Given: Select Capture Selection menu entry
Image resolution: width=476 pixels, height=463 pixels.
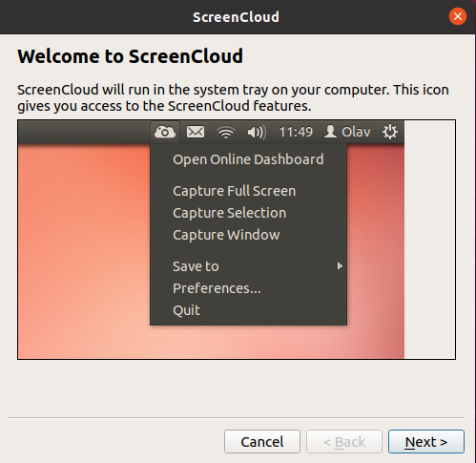Looking at the screenshot, I should pyautogui.click(x=248, y=213).
